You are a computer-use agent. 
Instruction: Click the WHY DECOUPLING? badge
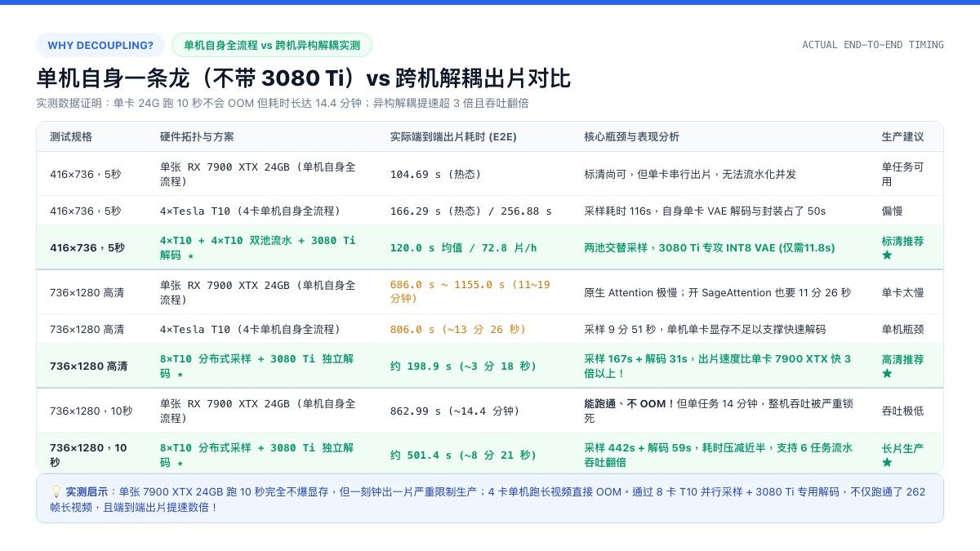[100, 45]
